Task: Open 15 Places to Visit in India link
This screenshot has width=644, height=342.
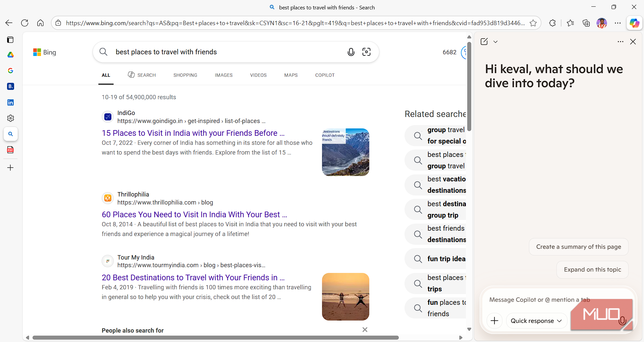Action: 193,133
